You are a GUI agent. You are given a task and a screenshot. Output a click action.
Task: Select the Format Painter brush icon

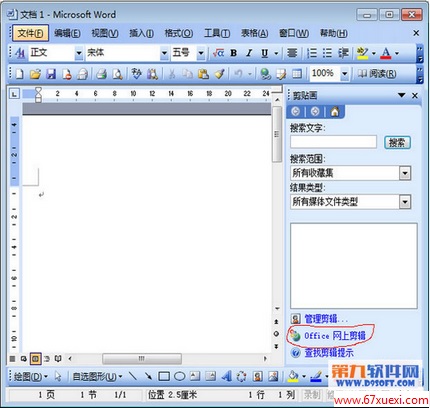pyautogui.click(x=219, y=74)
